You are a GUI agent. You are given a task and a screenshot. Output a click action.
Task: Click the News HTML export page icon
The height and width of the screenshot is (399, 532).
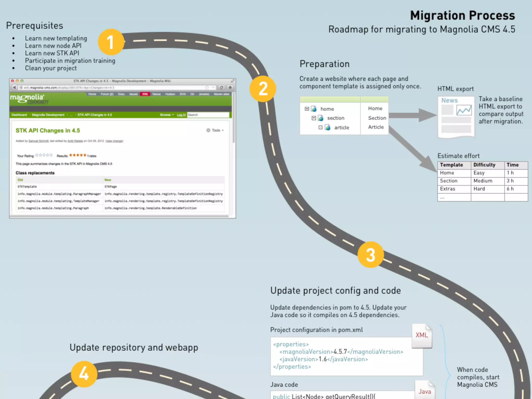coord(456,117)
